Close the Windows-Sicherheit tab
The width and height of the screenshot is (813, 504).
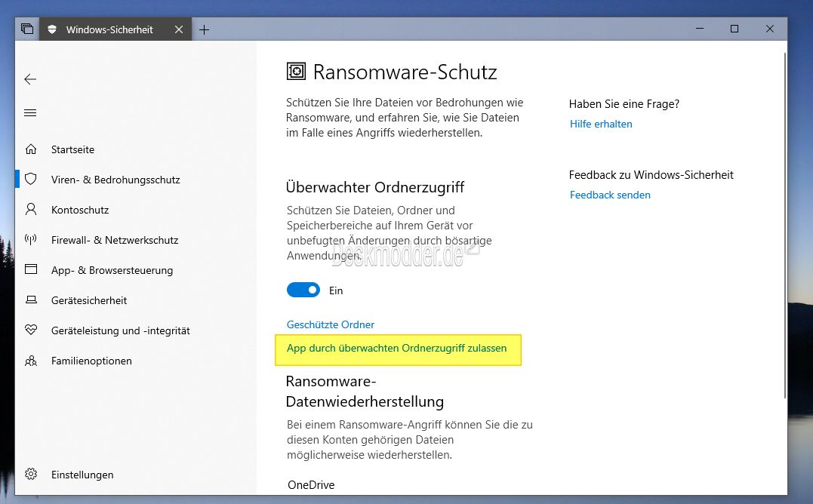coord(179,29)
